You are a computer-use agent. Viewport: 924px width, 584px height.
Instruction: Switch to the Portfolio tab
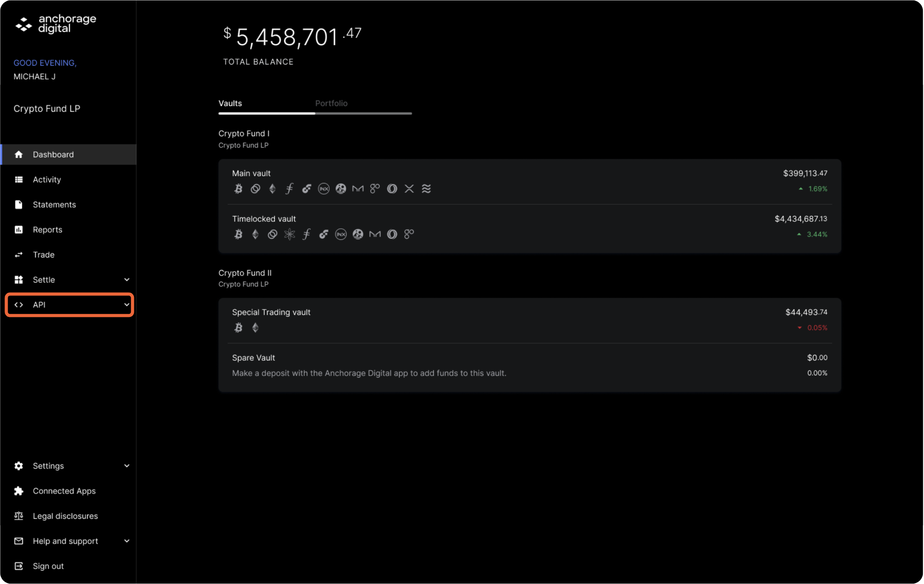click(x=332, y=103)
